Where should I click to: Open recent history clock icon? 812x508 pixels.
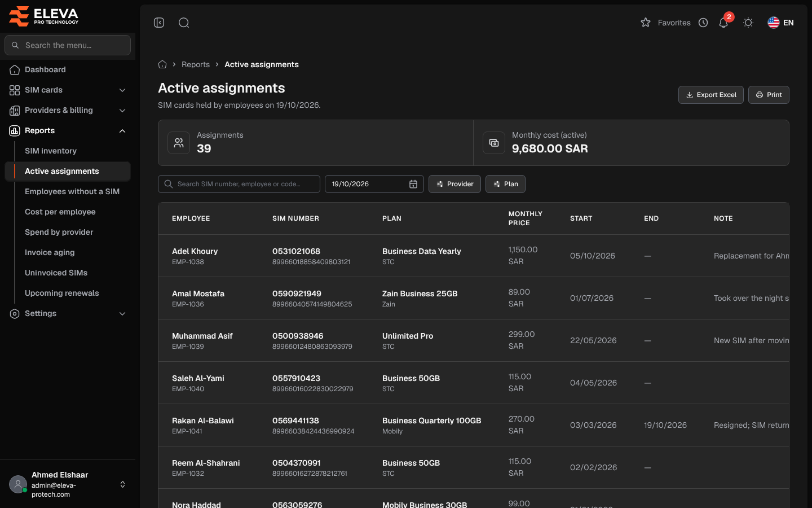(703, 23)
